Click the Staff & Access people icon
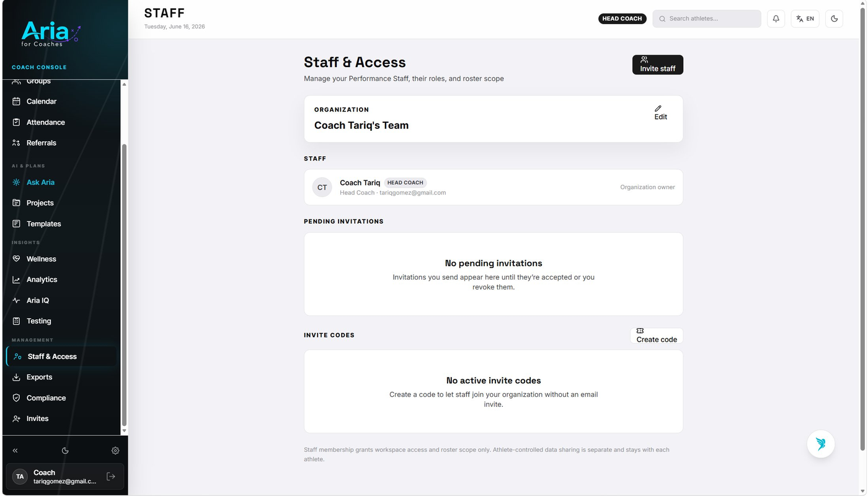Image resolution: width=868 pixels, height=496 pixels. pyautogui.click(x=18, y=356)
